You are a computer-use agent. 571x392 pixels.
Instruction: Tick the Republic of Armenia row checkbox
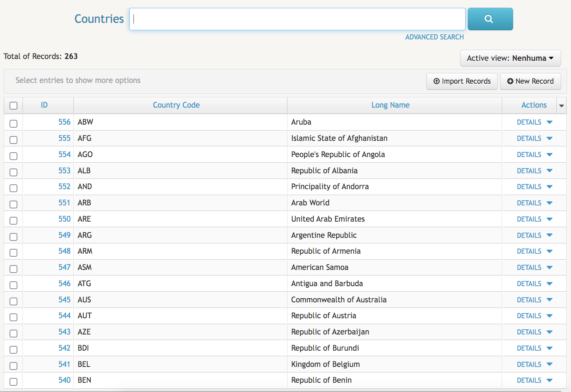tap(13, 253)
